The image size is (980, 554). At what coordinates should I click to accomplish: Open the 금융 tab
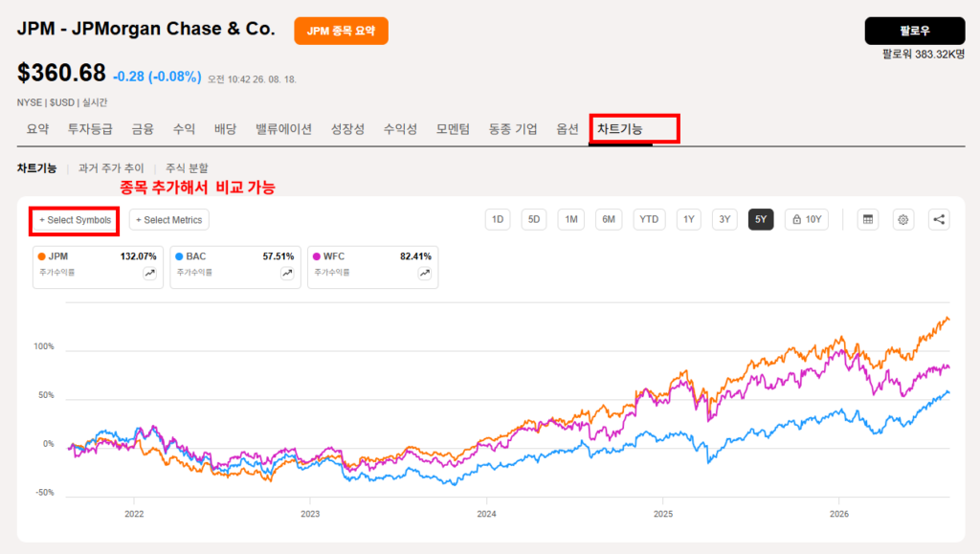click(143, 128)
